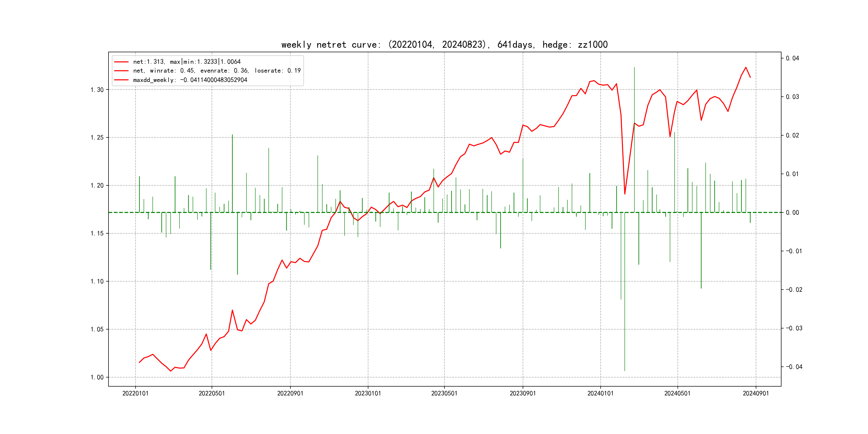Click the winrate legend entry text
Screen dimensions: 868x434
217,71
